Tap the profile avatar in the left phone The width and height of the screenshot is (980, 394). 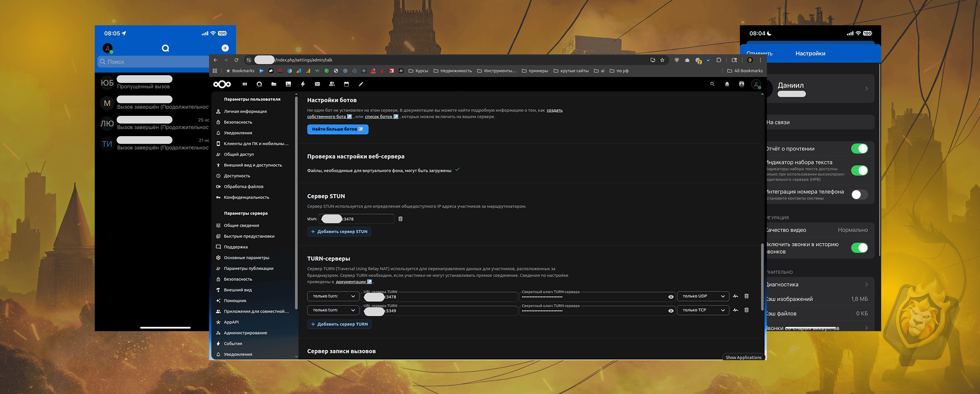(108, 48)
